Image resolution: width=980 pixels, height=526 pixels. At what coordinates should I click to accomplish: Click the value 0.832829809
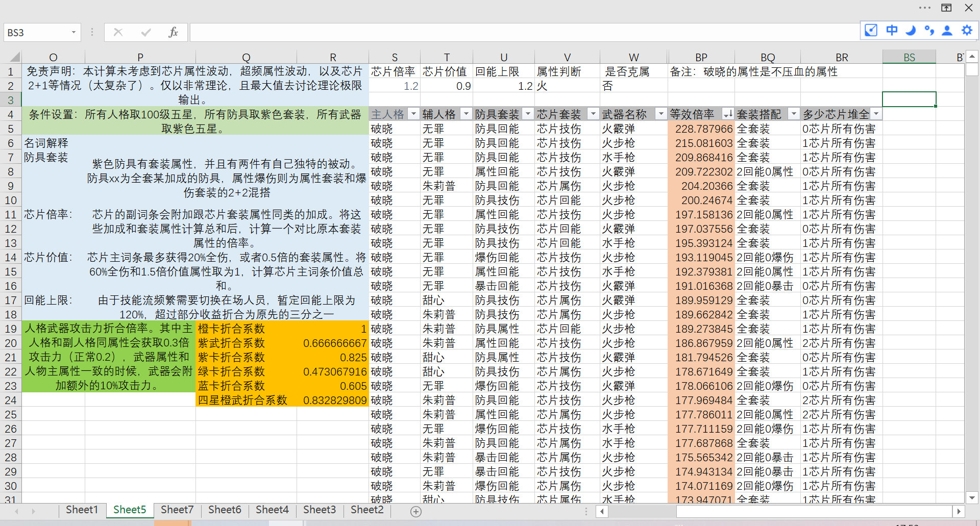coord(333,400)
